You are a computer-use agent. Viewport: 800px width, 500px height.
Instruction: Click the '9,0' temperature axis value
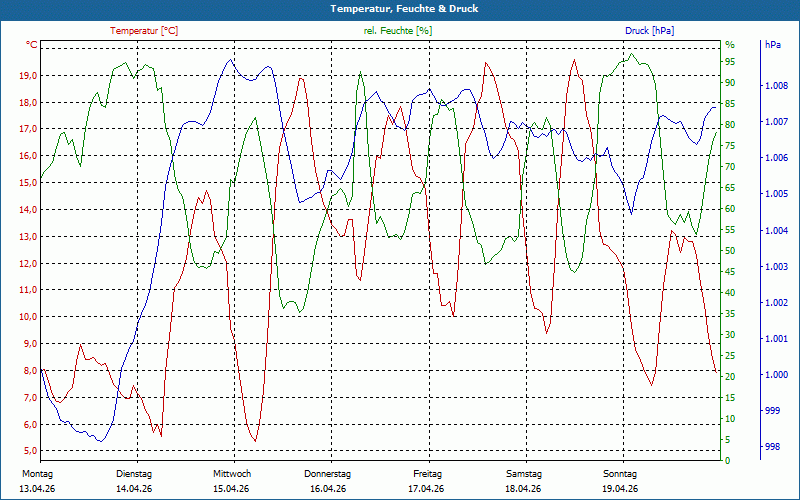[30, 344]
